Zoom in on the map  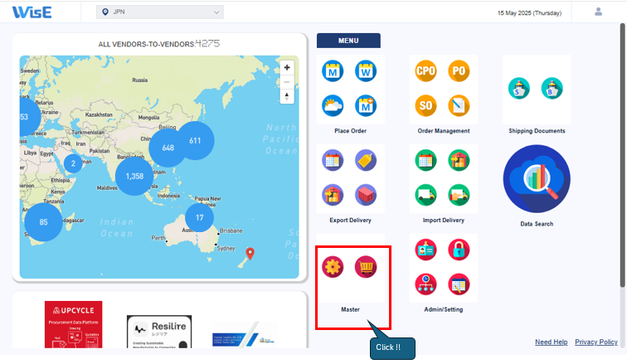coord(287,67)
